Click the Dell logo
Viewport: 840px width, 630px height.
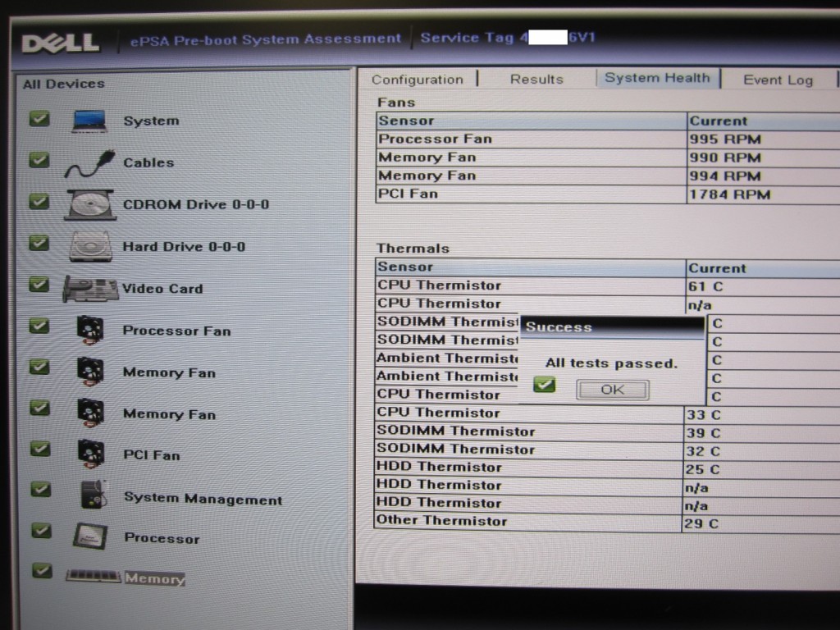[61, 43]
